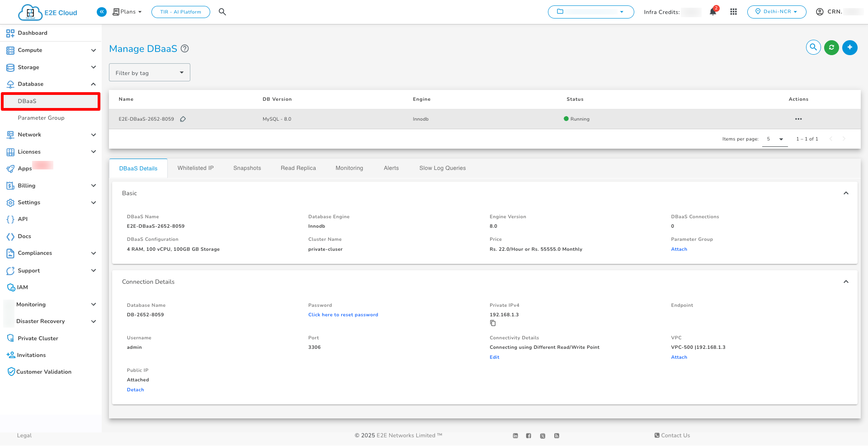Switch to the Slow Log Queries tab
The height and width of the screenshot is (446, 868).
(x=442, y=168)
